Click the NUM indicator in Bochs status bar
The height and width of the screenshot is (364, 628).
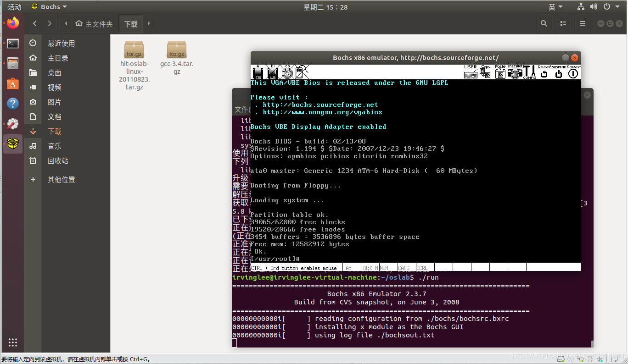point(388,268)
